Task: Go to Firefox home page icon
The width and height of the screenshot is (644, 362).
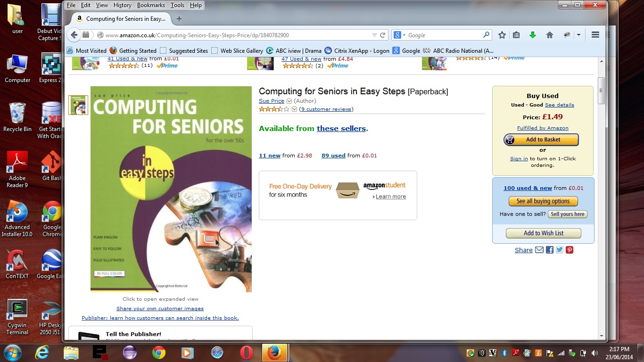Action: [x=549, y=35]
